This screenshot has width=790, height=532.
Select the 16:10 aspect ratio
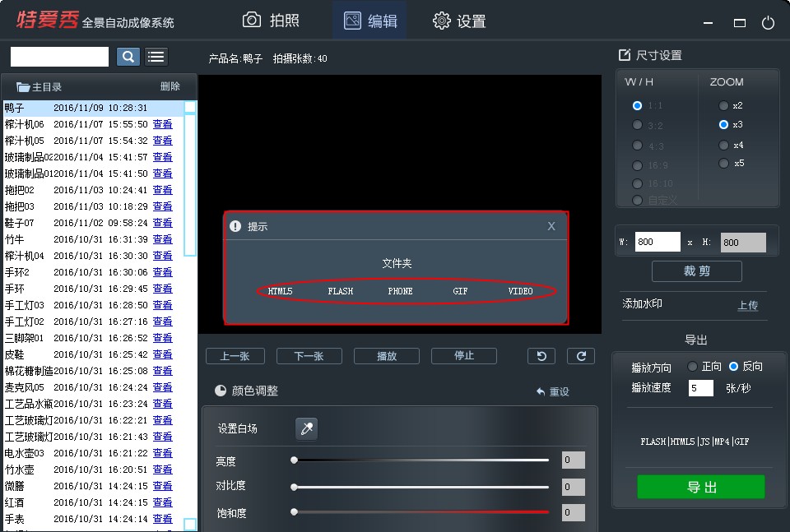(x=637, y=183)
